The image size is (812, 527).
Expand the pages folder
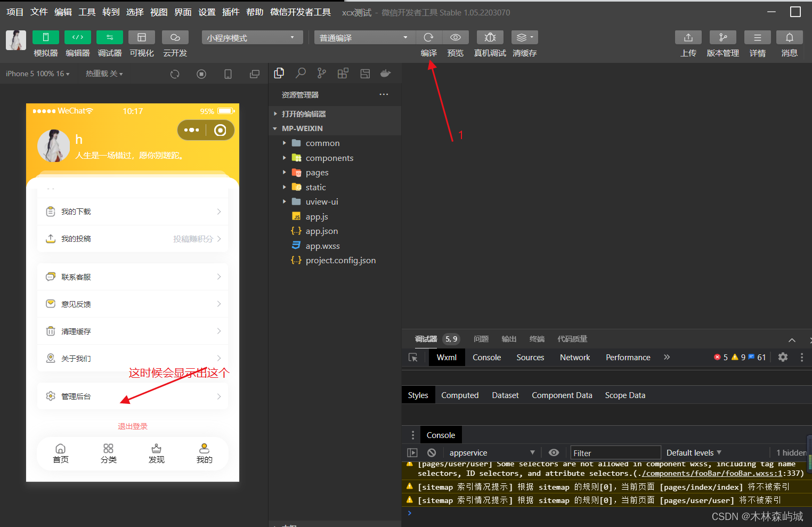click(x=335, y=172)
